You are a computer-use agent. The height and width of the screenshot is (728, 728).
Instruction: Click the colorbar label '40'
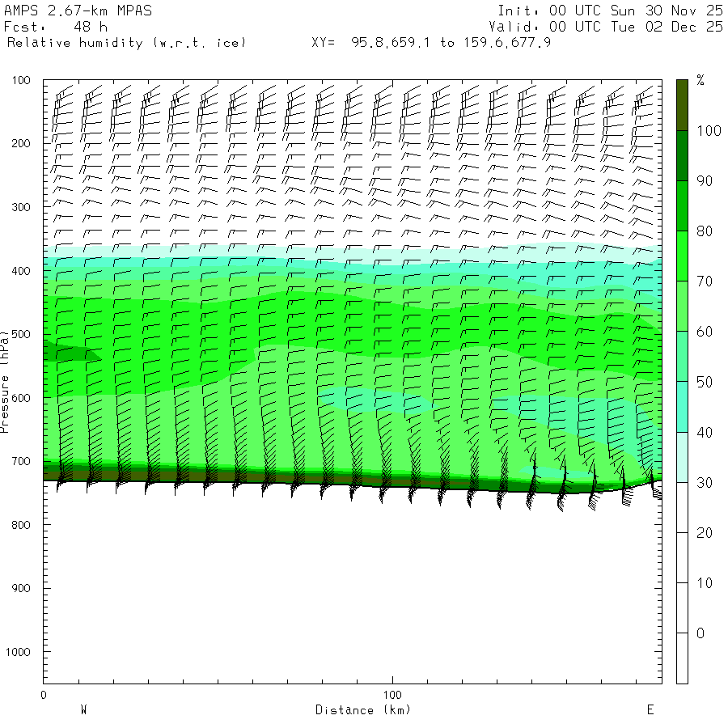click(x=705, y=432)
